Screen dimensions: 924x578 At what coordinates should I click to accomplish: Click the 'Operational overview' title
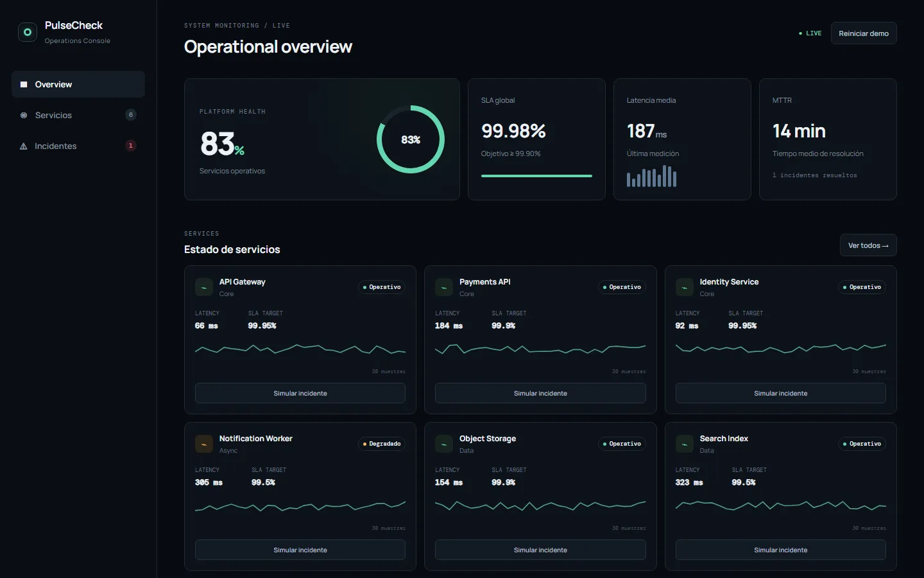point(268,47)
